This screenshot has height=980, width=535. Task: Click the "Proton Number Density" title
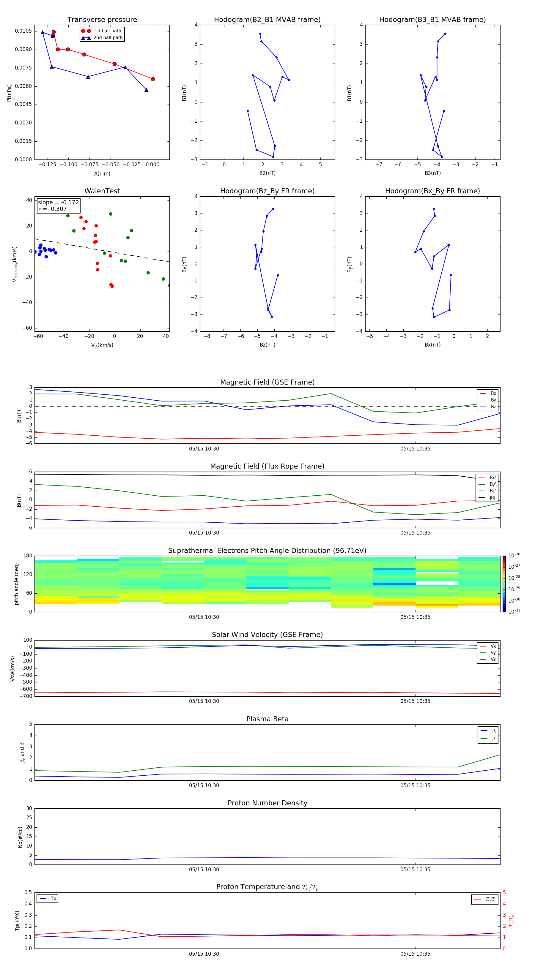click(x=267, y=803)
